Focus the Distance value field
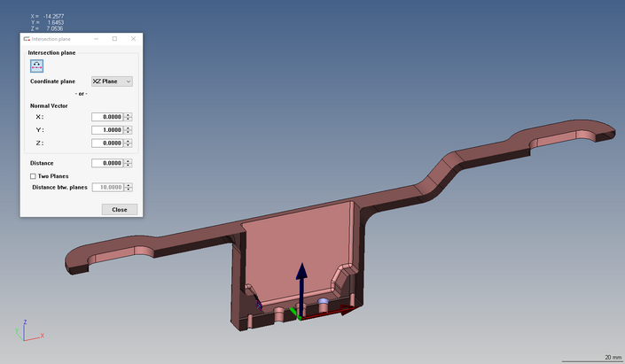625x364 pixels. 107,163
